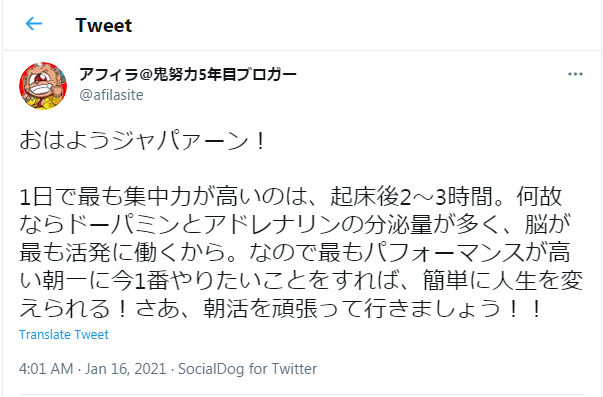Click the greeting line おはようジャパァーン！
603x397 pixels.
point(143,140)
